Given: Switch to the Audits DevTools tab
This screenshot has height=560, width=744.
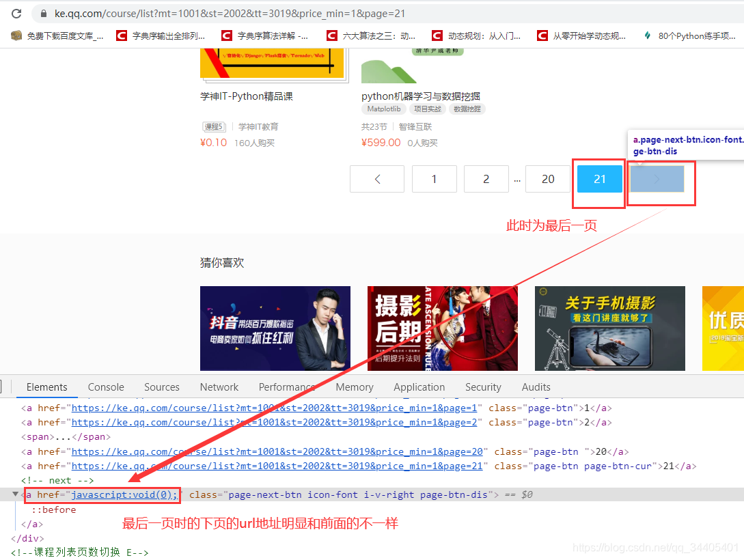Looking at the screenshot, I should pos(536,387).
